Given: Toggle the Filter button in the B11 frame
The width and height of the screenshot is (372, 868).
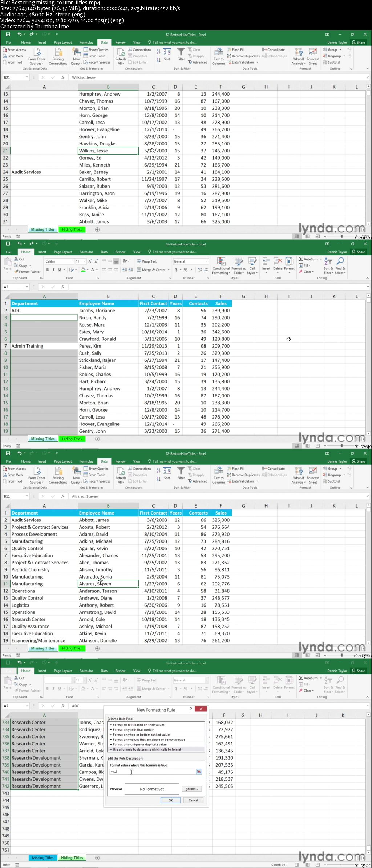Looking at the screenshot, I should point(181,473).
